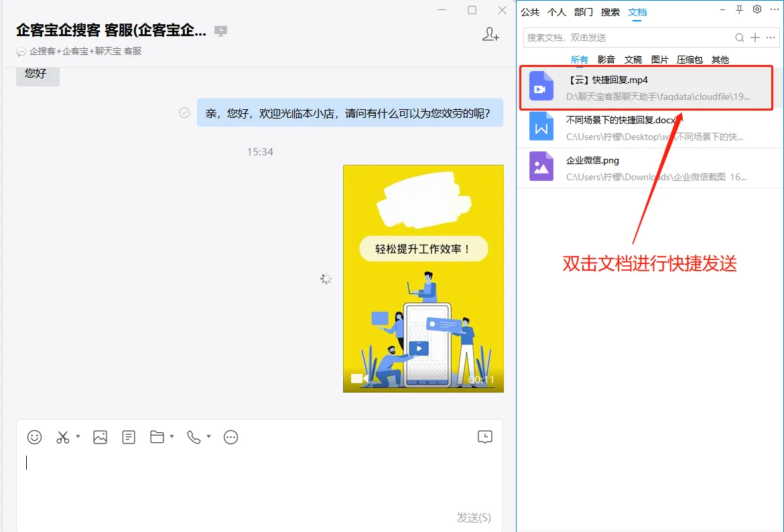The height and width of the screenshot is (532, 784).
Task: Expand the folder file dropdown arrow
Action: 172,436
